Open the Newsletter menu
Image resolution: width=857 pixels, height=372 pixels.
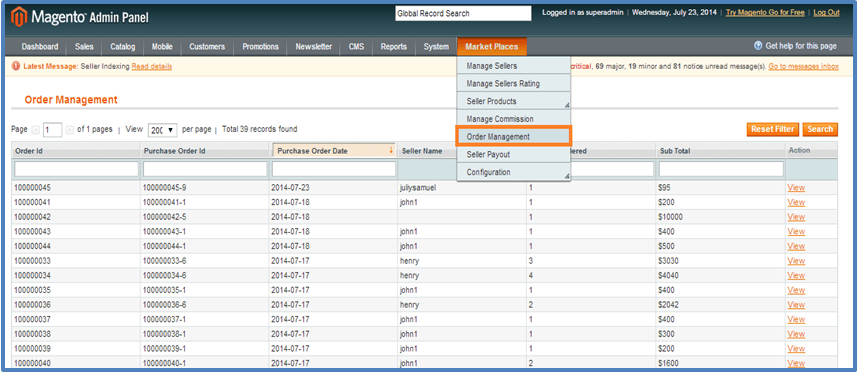314,47
